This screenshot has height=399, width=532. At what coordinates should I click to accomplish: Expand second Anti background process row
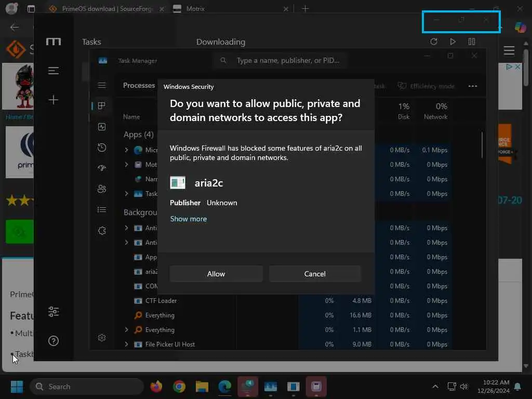[126, 242]
